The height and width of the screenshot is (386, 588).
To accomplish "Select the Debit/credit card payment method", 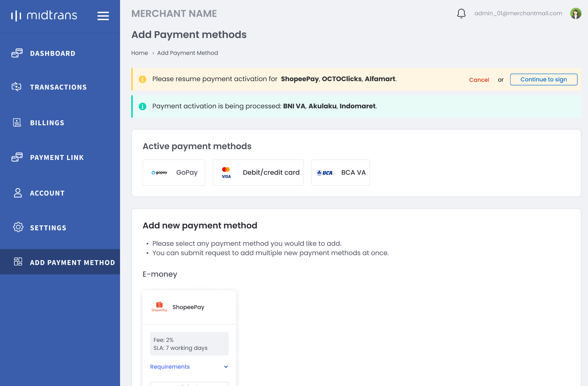I will click(x=258, y=173).
